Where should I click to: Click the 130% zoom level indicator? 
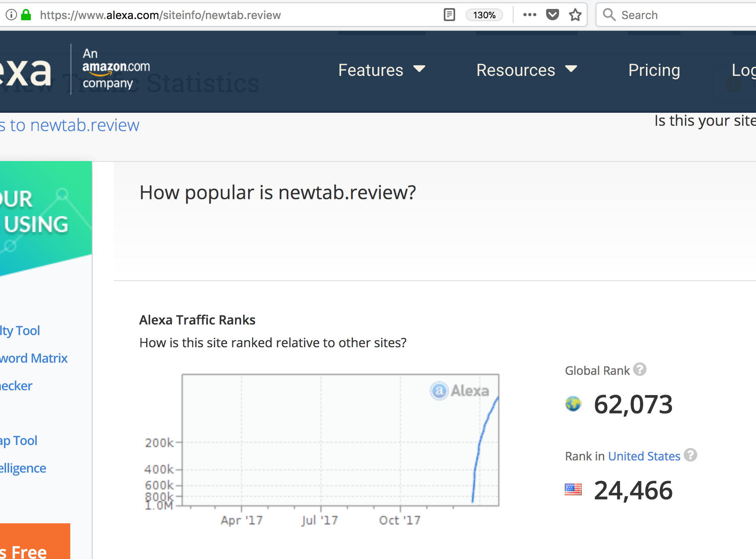pos(484,15)
